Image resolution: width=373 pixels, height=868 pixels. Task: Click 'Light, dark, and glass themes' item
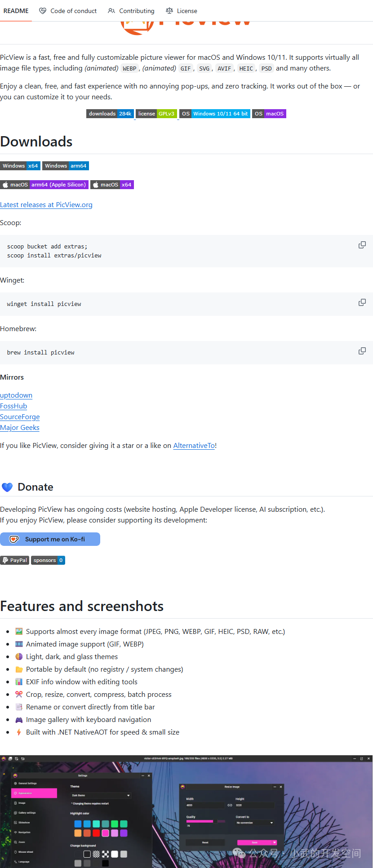tap(72, 656)
